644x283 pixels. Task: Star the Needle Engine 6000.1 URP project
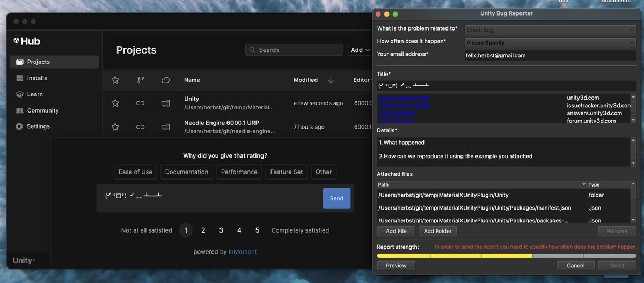pyautogui.click(x=115, y=127)
